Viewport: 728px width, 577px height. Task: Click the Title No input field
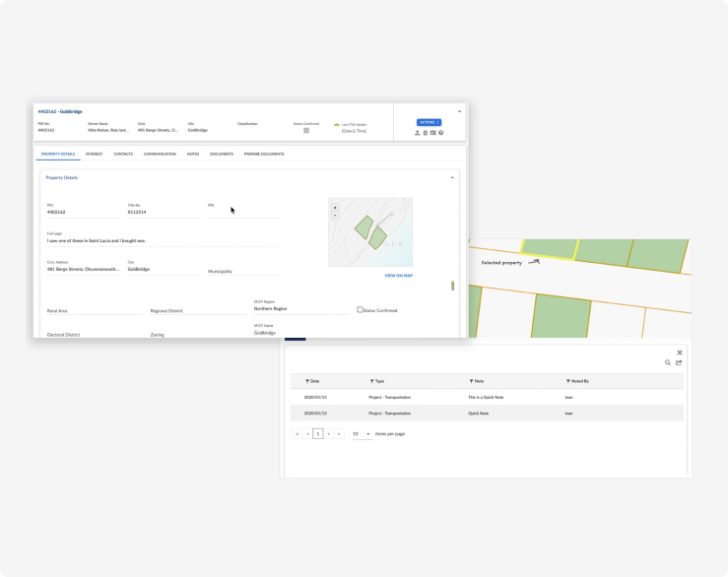pos(163,212)
